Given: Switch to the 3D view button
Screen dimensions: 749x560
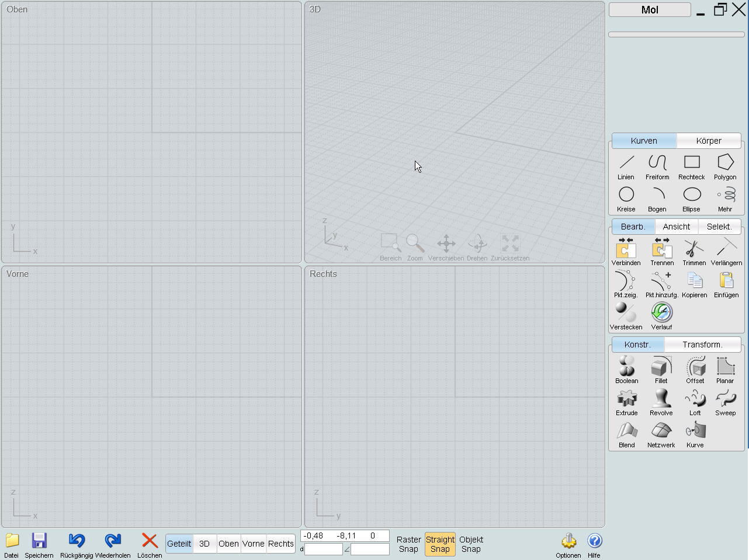Looking at the screenshot, I should pos(204,544).
